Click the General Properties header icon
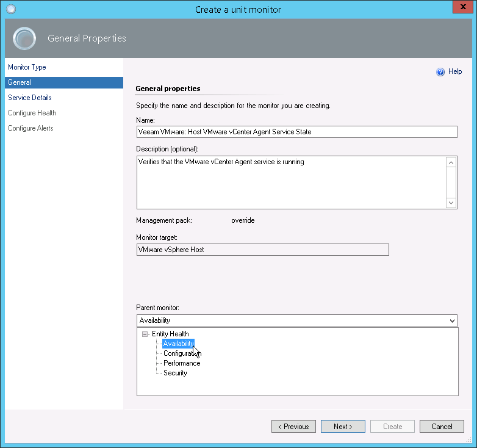 (x=24, y=38)
